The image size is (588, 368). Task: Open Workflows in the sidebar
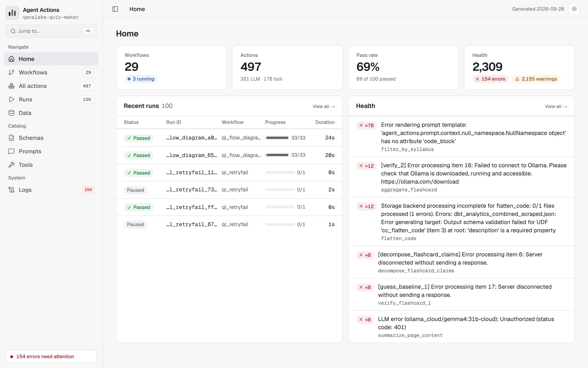tap(51, 72)
